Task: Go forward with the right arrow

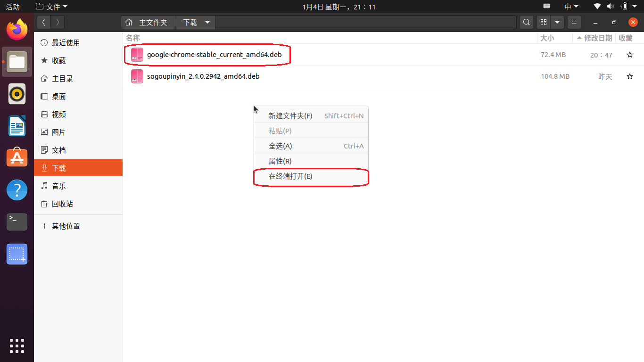Action: 58,22
